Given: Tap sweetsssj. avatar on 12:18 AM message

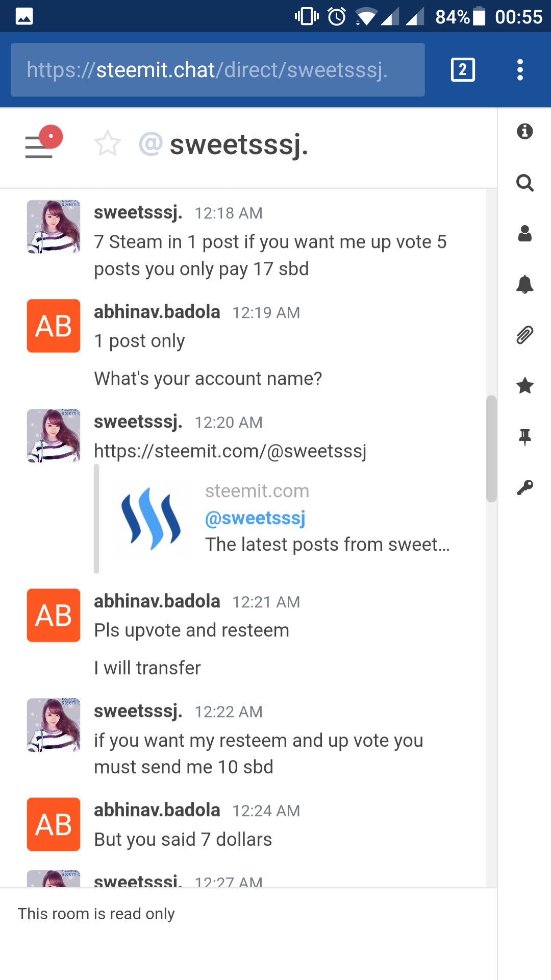Looking at the screenshot, I should pos(54,227).
